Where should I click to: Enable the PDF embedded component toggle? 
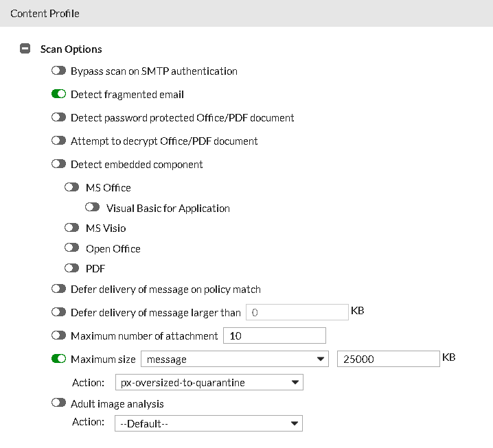click(72, 268)
